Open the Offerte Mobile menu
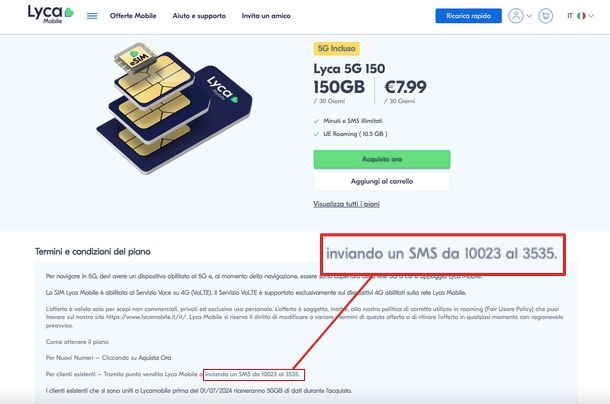610x404 pixels. coord(134,16)
